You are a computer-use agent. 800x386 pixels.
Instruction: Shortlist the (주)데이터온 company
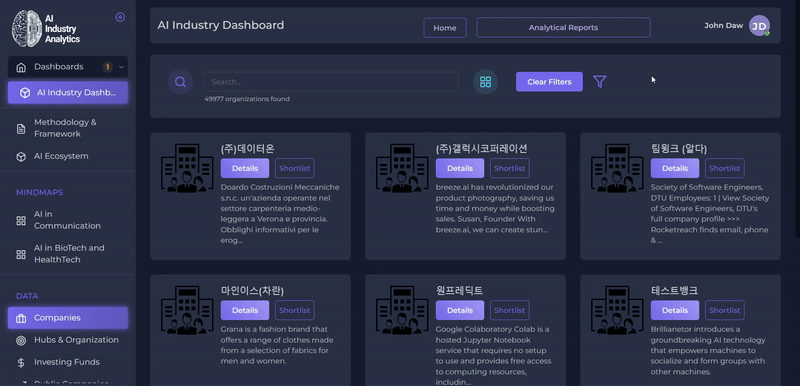[x=295, y=168]
